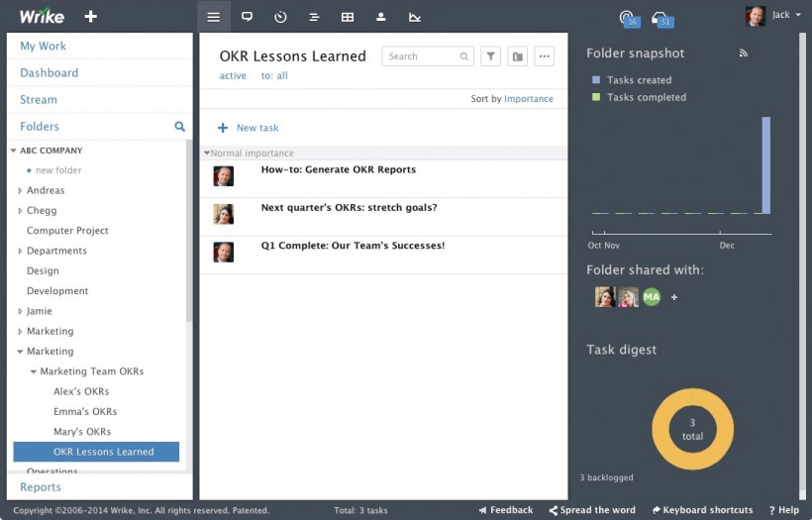Screen dimensions: 812x520
Task: Collapse the Marketing Team OKRs folder
Action: [33, 371]
